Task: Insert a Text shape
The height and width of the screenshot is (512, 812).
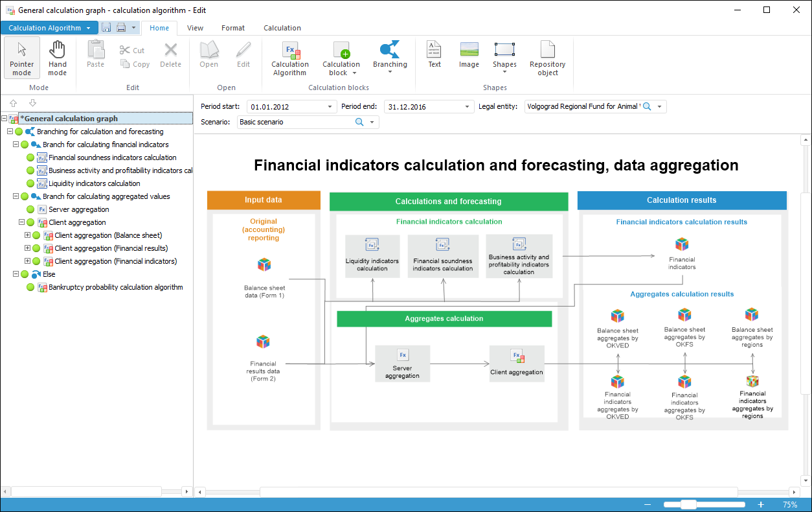Action: (434, 54)
